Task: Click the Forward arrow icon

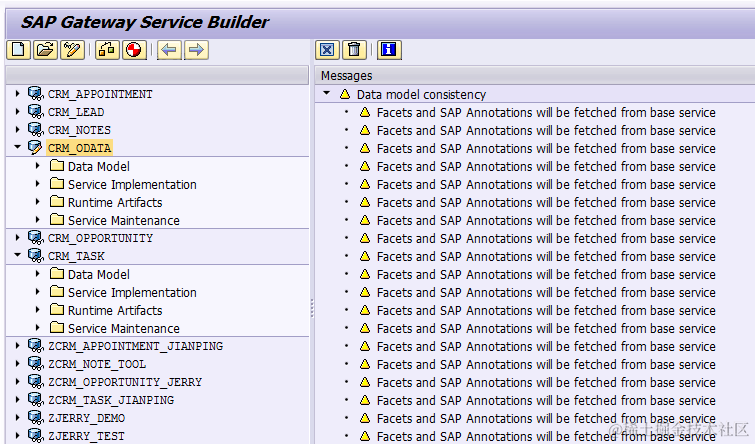Action: click(x=196, y=50)
